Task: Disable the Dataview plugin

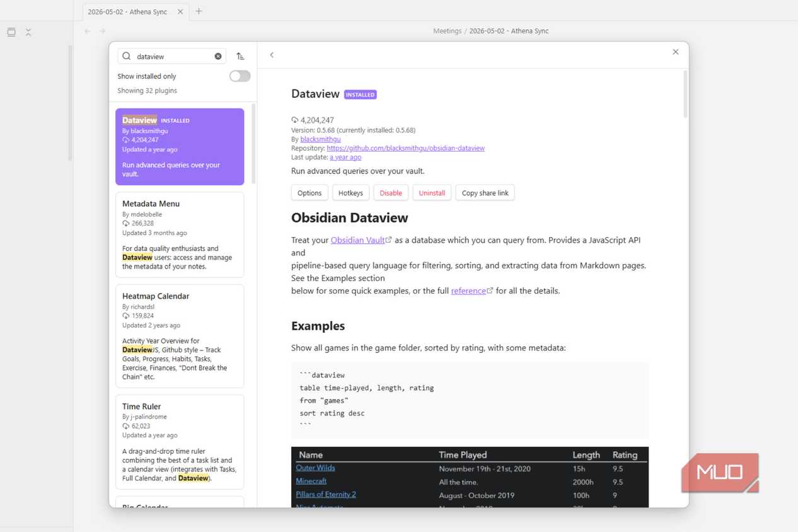Action: tap(391, 193)
